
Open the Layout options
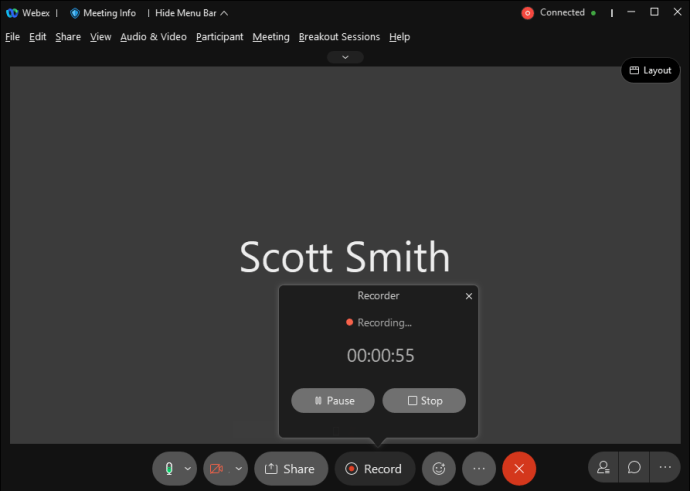coord(650,70)
